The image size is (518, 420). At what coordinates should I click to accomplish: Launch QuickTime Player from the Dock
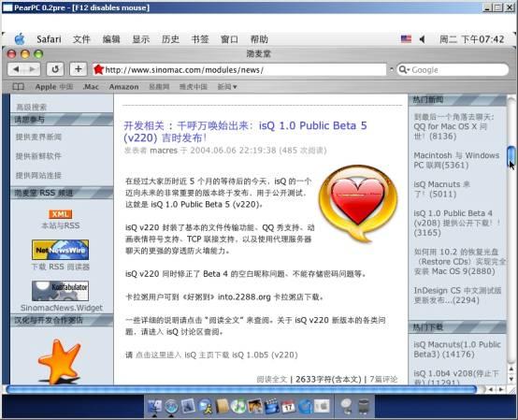coord(305,406)
